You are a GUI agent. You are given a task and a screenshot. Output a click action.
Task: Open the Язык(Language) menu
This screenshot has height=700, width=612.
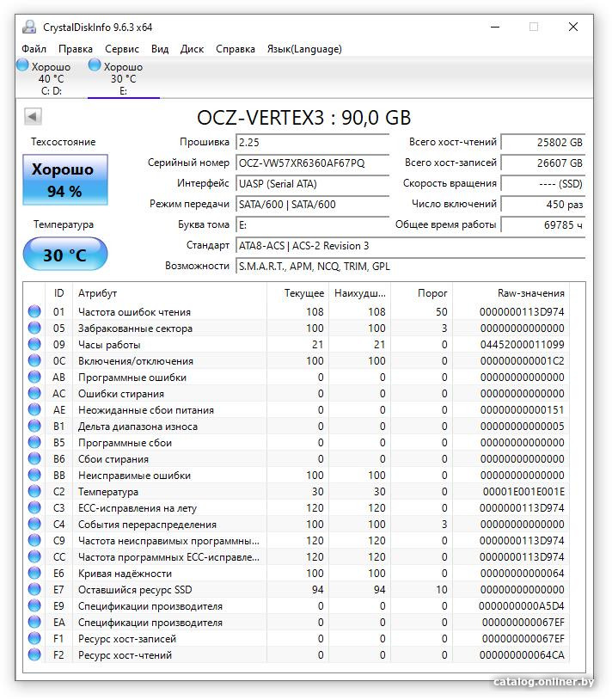[x=304, y=49]
